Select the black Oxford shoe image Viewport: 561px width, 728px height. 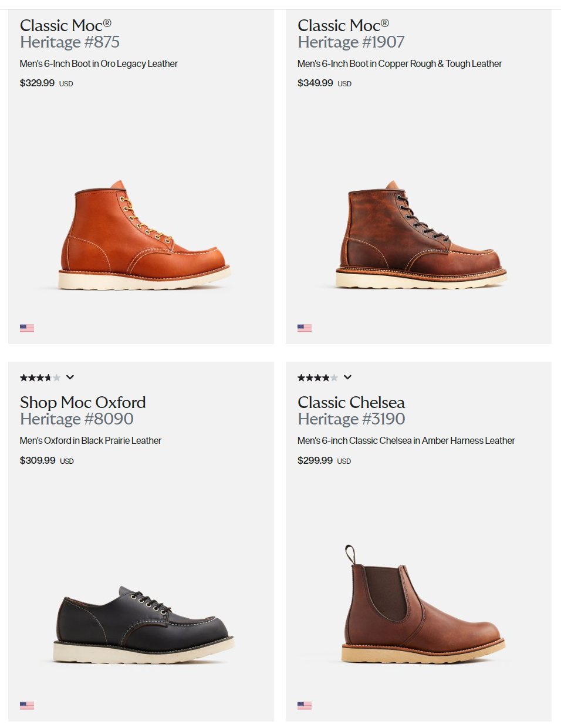click(x=143, y=624)
